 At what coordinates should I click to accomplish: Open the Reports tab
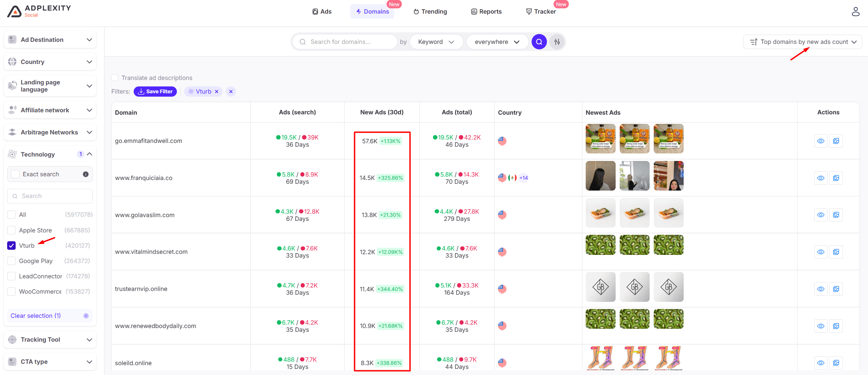point(486,12)
